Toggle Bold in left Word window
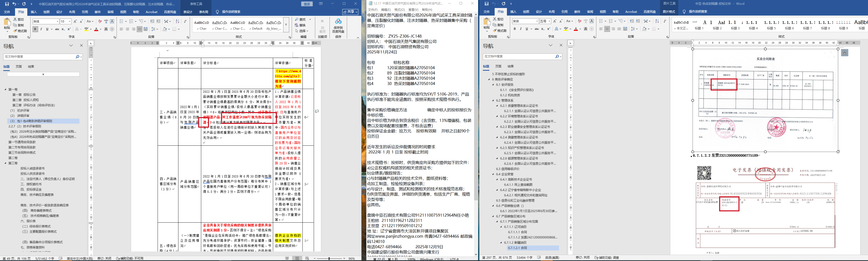This screenshot has height=261, width=868. (35, 29)
